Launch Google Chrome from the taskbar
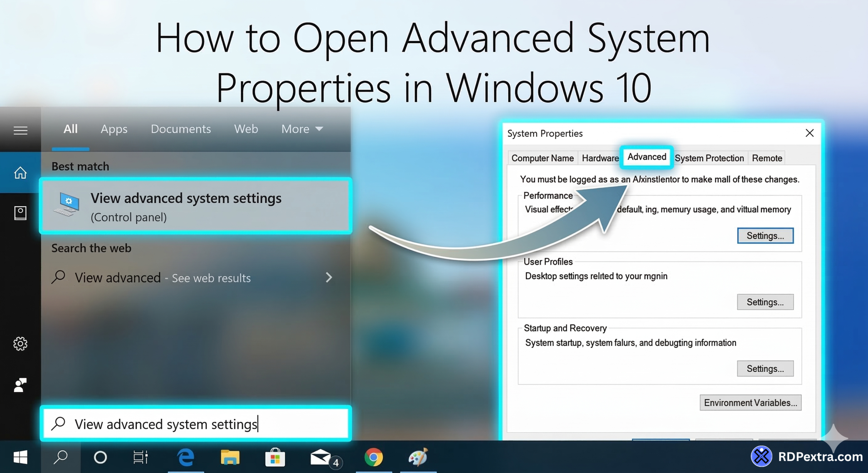 373,457
